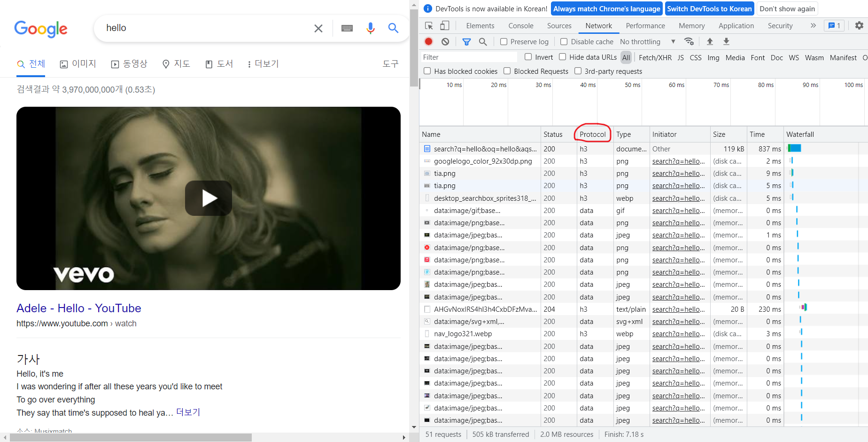Open Adele - Hello - YouTube link
This screenshot has height=442, width=868.
[x=79, y=308]
